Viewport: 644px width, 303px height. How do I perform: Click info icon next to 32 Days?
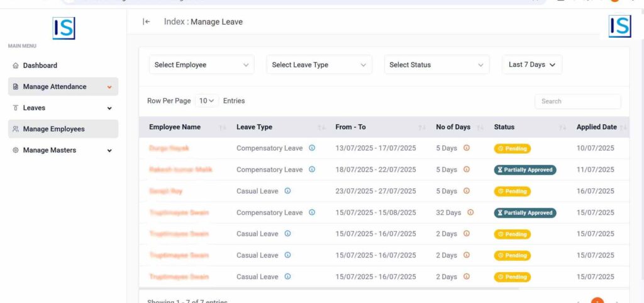pyautogui.click(x=470, y=212)
